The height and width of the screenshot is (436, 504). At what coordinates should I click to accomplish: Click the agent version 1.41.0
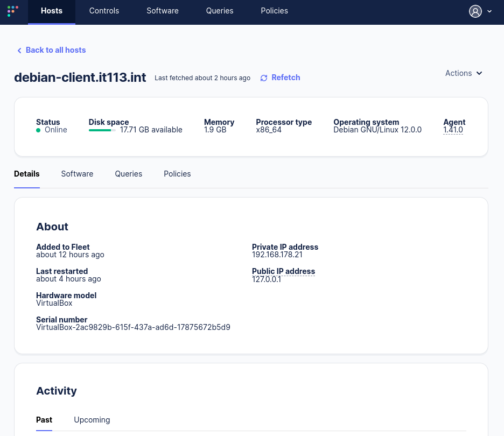pos(453,130)
